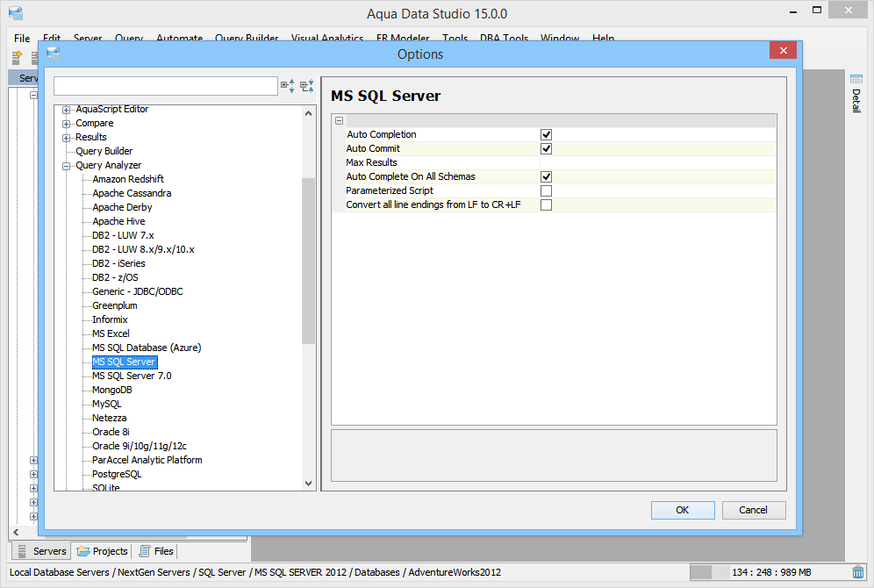The image size is (874, 588).
Task: Select DB2 - LUW 7.x entry
Action: coord(123,235)
